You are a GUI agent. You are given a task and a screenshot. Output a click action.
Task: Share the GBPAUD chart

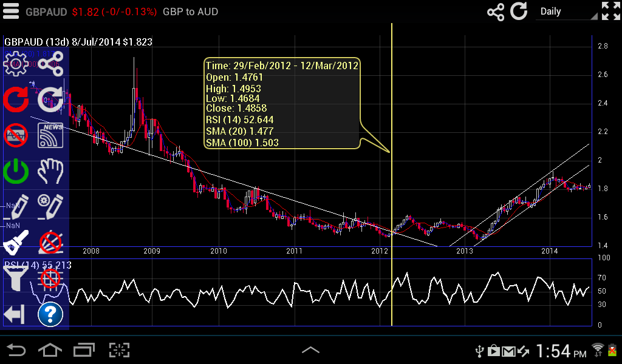point(496,11)
